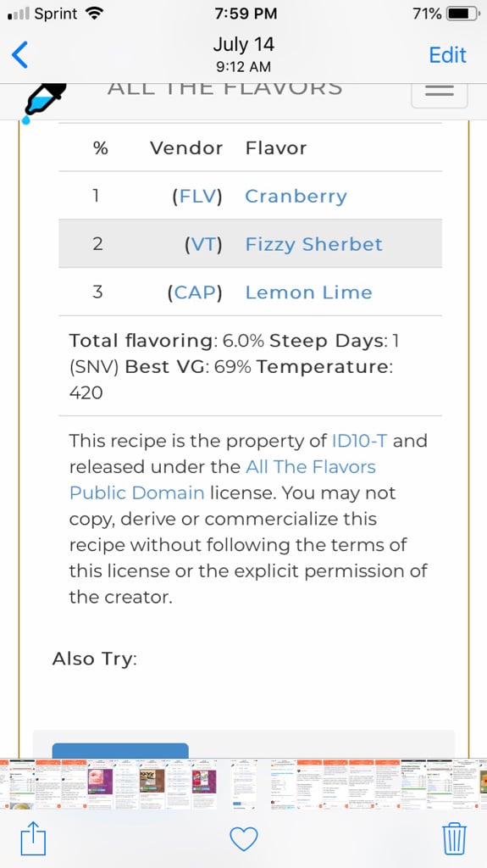Select the first thumbnail in the filmstrip
Screen dimensions: 487x868
click(x=4, y=784)
